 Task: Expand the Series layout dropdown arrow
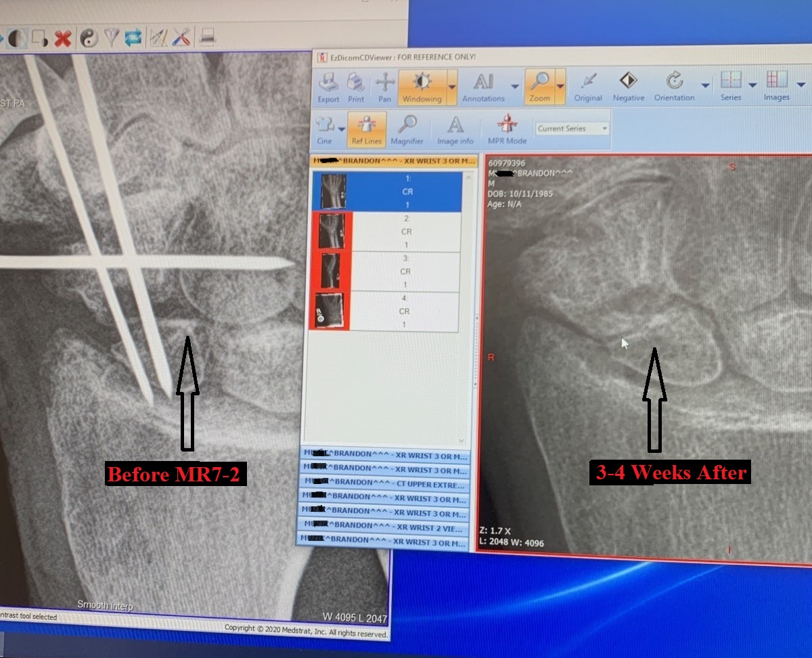(x=752, y=85)
